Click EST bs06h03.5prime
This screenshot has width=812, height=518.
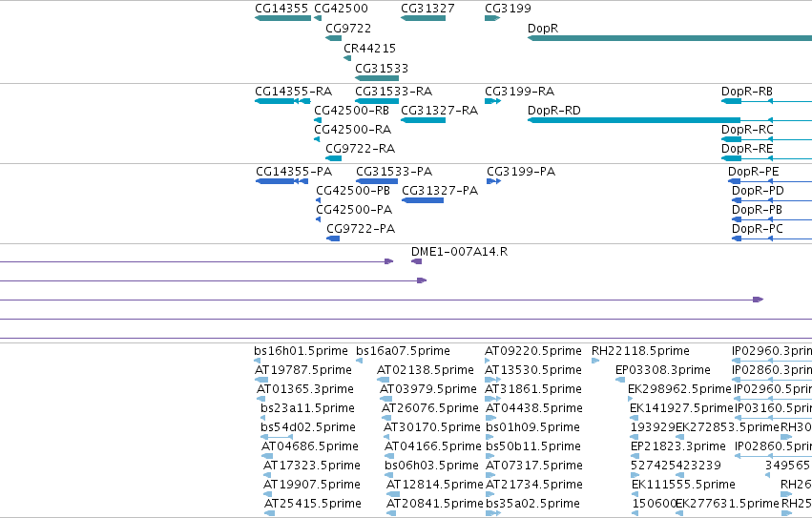point(388,475)
